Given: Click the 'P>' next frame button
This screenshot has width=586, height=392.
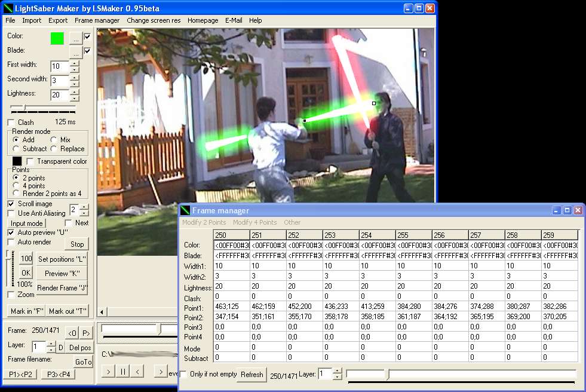Looking at the screenshot, I should coord(86,333).
